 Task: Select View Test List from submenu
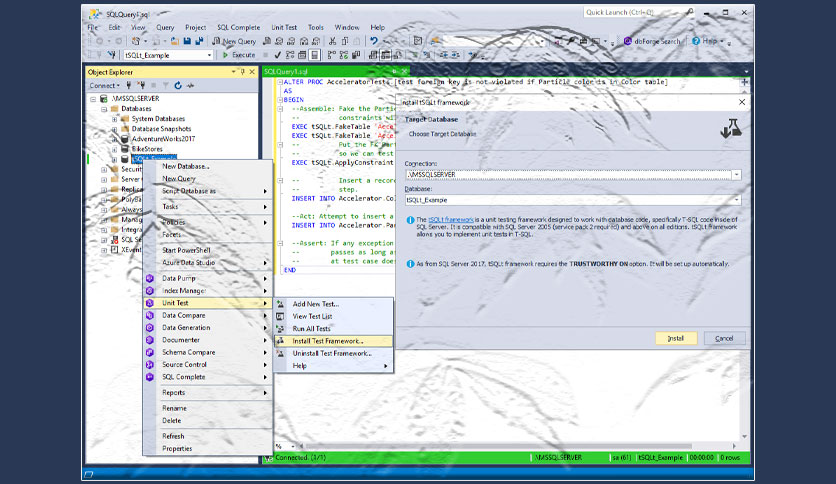click(x=334, y=316)
